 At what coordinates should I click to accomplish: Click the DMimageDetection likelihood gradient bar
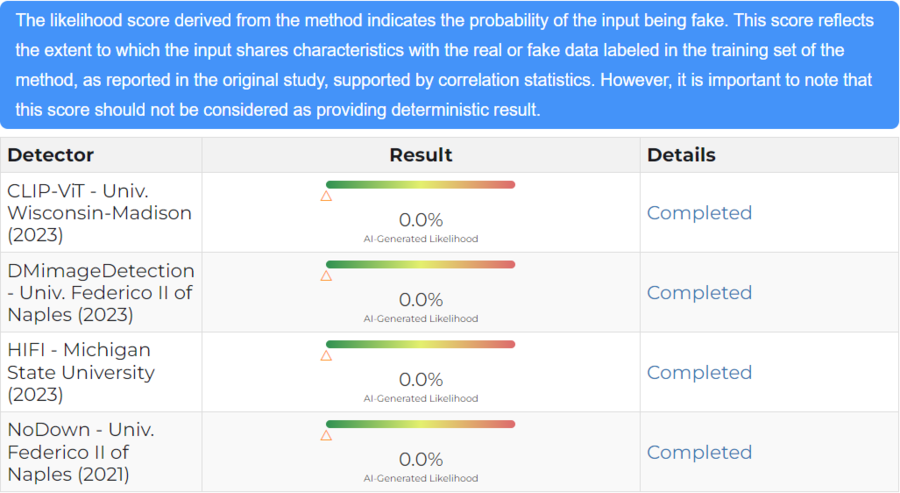(x=421, y=265)
